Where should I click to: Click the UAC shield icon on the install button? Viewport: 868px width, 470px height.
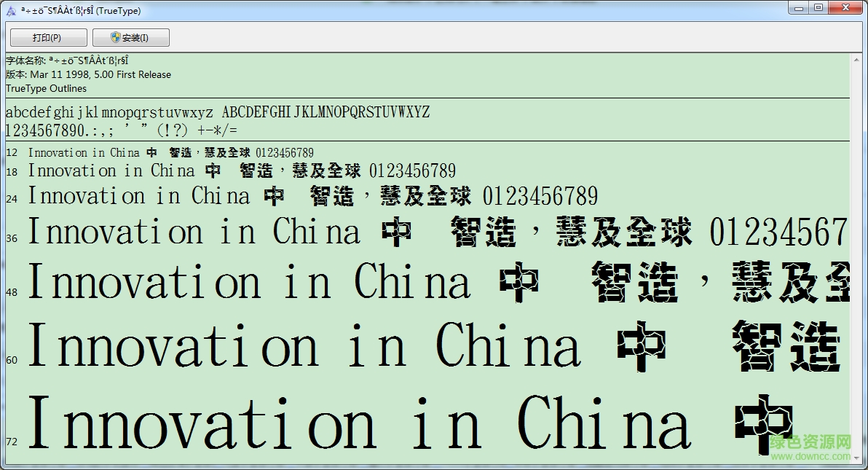[x=115, y=36]
